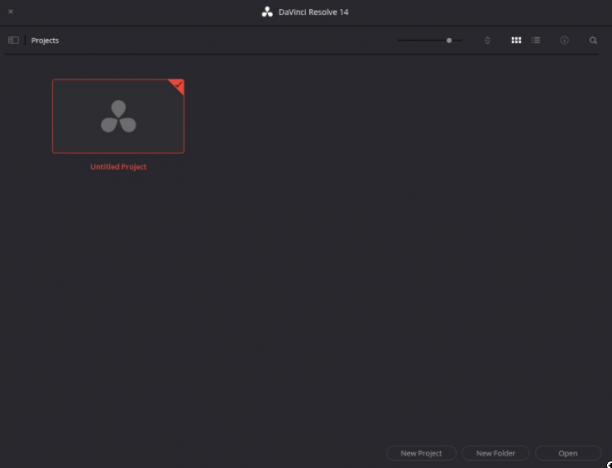Select the Untitled Project thumbnail

(118, 116)
